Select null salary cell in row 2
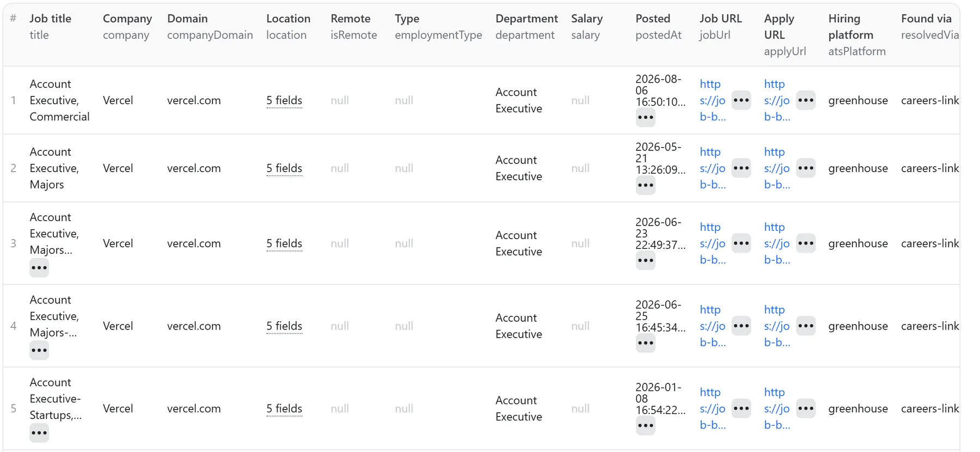Image resolution: width=980 pixels, height=452 pixels. (x=580, y=168)
